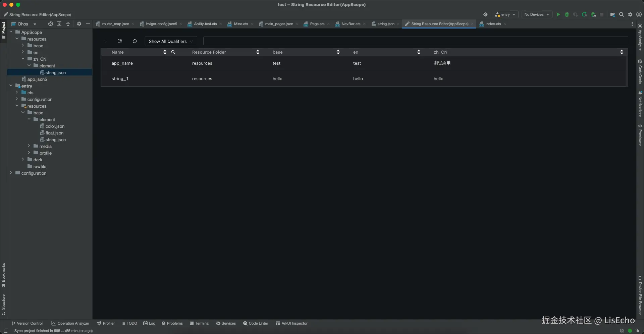Open the editor tabs three-dot menu
The height and width of the screenshot is (334, 644).
coord(632,24)
